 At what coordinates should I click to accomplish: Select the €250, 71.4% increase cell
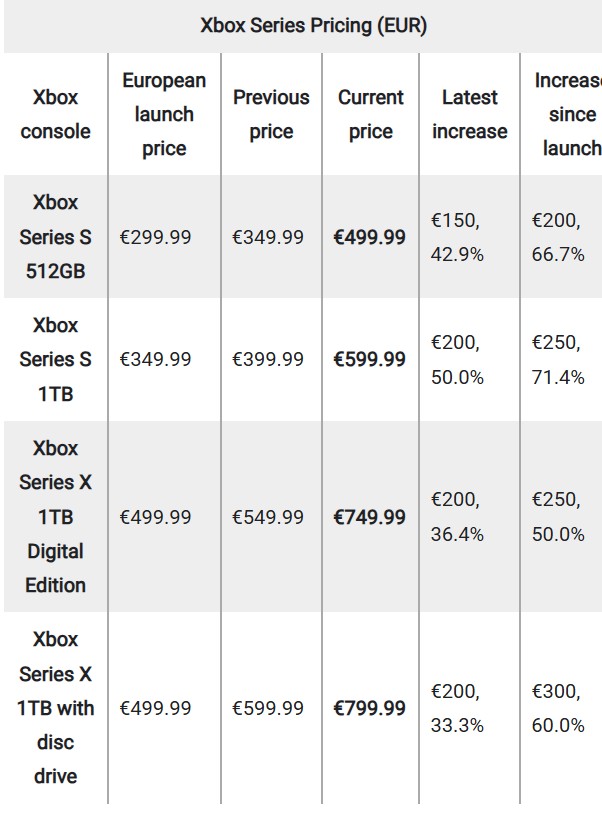point(558,360)
